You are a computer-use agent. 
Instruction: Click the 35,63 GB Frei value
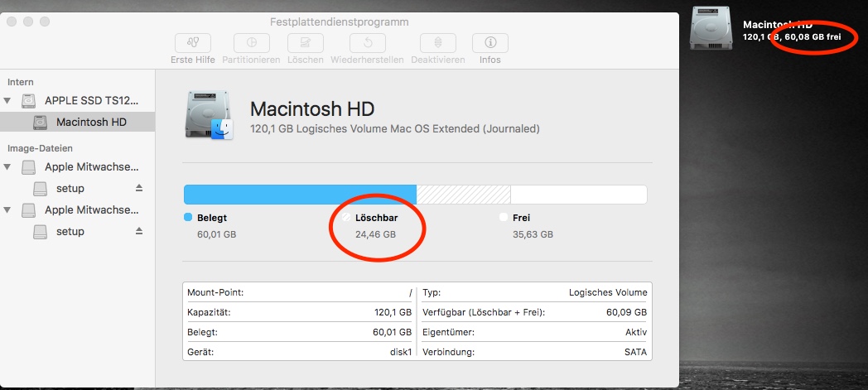533,234
